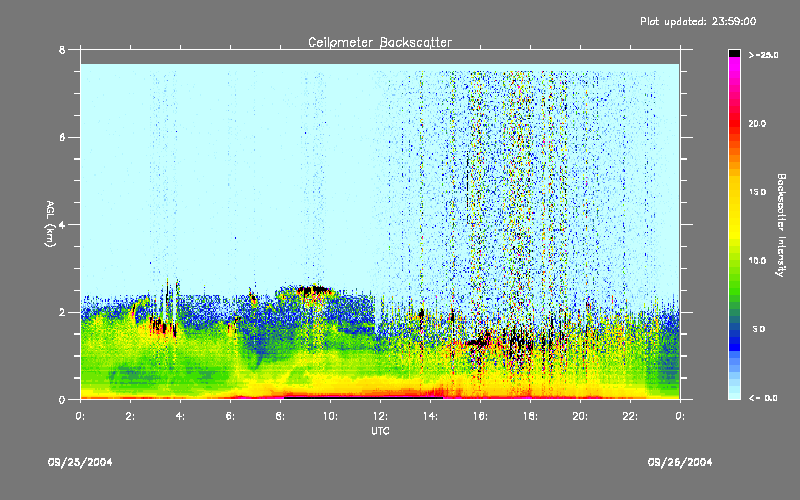Pick the pale cyan colorbar bottom segment

click(734, 395)
